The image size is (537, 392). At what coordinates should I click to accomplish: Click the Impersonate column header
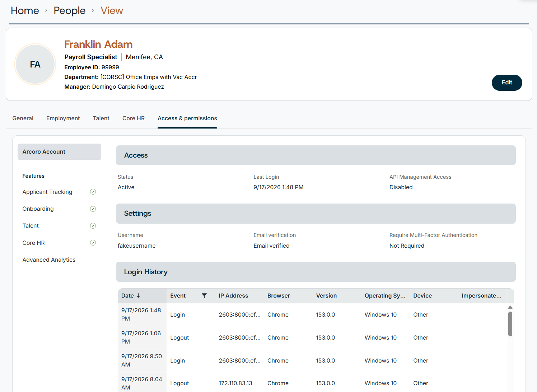tap(481, 296)
